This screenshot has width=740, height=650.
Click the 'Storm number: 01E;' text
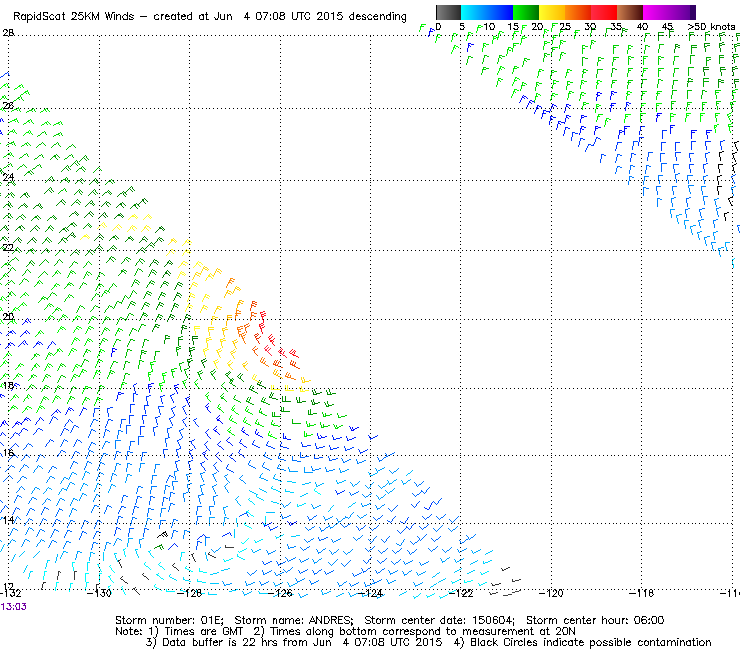[169, 620]
